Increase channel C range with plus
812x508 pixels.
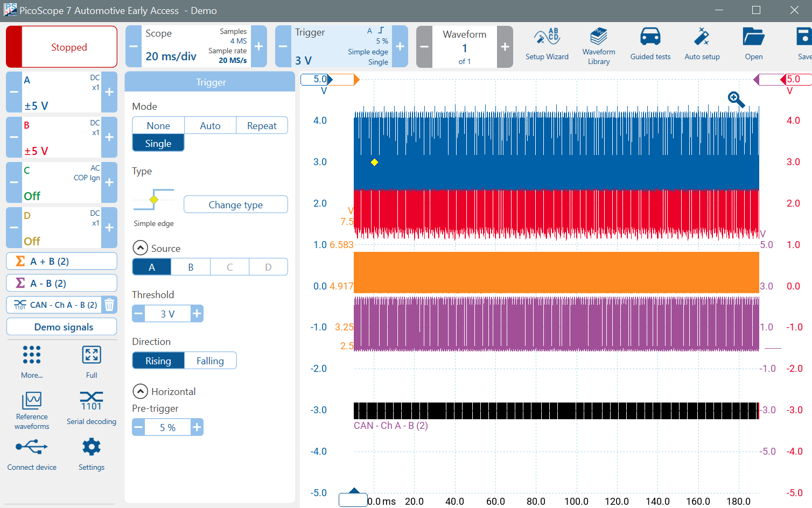point(109,182)
